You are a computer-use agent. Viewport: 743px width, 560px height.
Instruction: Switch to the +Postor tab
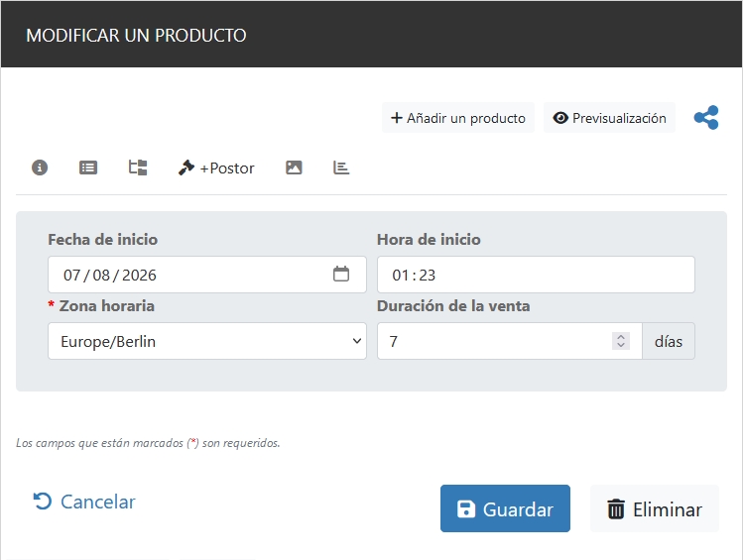click(216, 168)
